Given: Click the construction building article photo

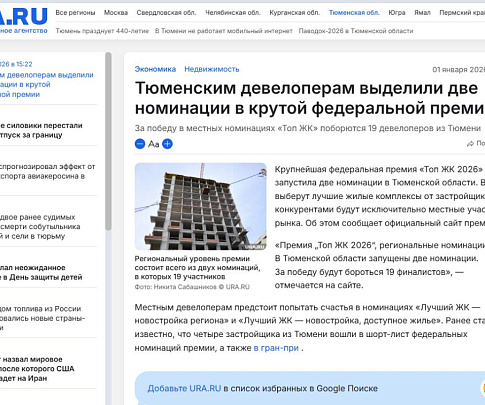Looking at the screenshot, I should tap(201, 206).
